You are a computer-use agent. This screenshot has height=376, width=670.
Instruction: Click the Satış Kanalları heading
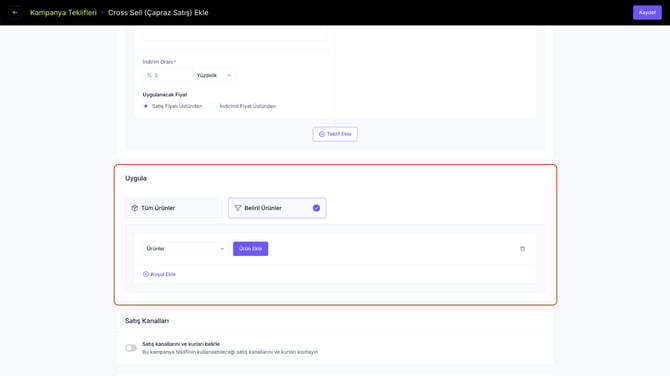coord(147,321)
